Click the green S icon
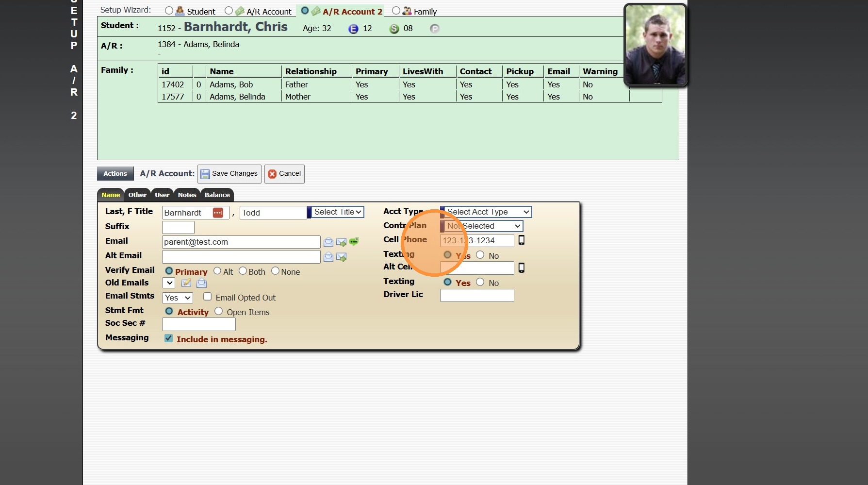 pos(394,29)
